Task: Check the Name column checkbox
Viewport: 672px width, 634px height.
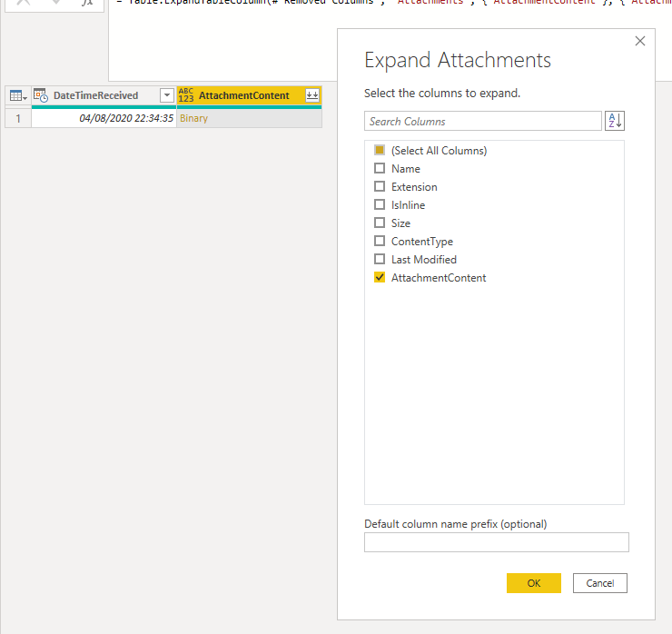Action: coord(380,168)
